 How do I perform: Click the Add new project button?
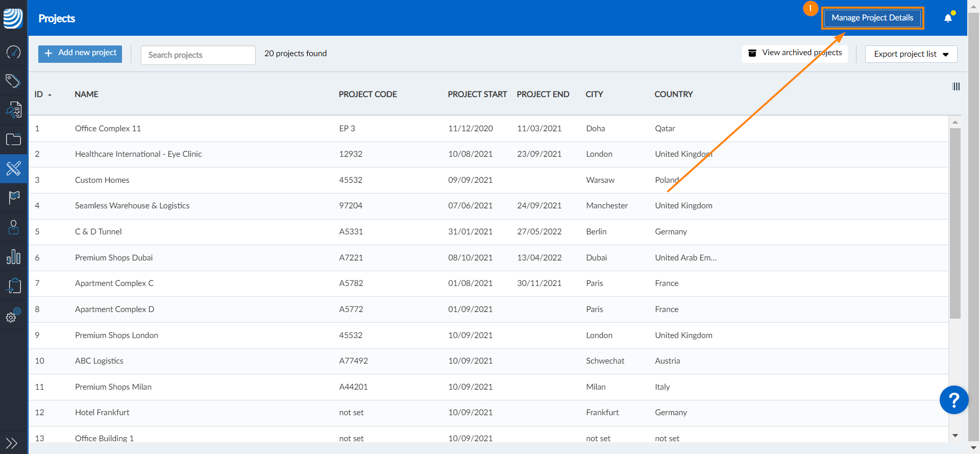pyautogui.click(x=80, y=53)
